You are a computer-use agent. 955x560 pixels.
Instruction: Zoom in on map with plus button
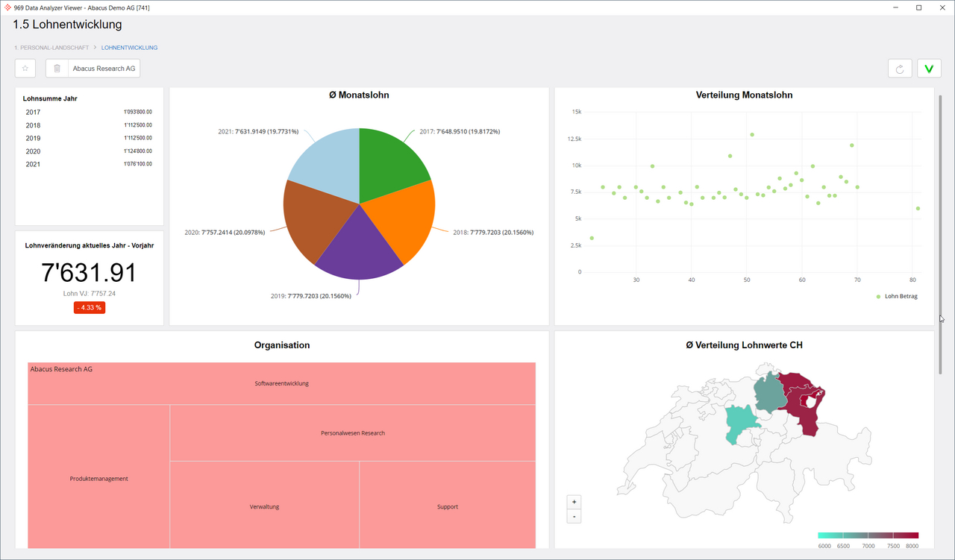pyautogui.click(x=574, y=502)
